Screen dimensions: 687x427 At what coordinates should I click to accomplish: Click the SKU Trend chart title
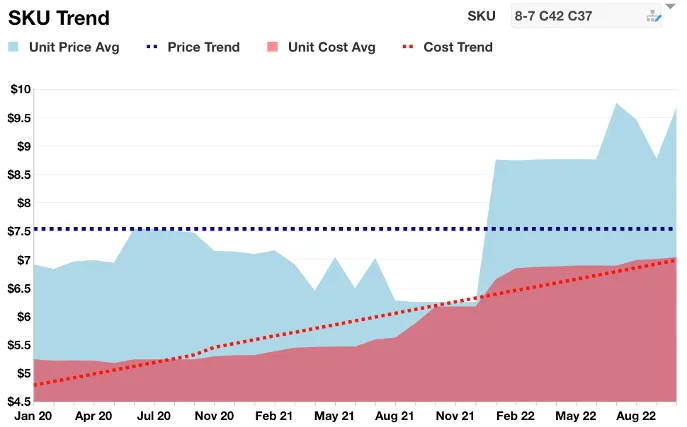[59, 18]
